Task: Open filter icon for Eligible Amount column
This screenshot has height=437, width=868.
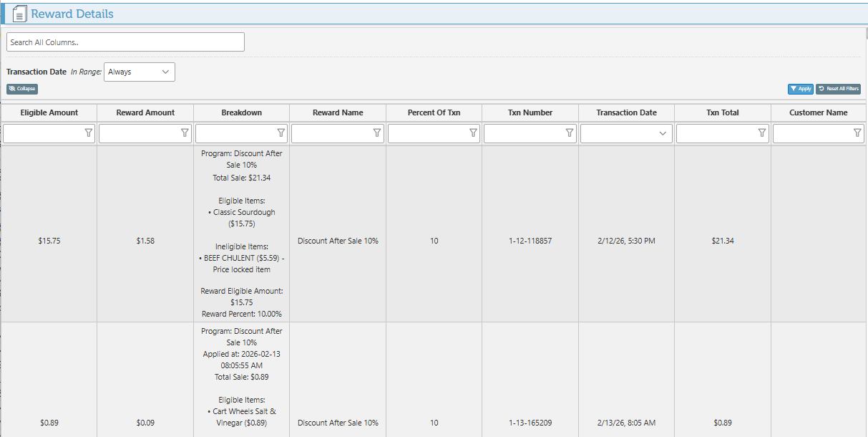Action: [89, 133]
